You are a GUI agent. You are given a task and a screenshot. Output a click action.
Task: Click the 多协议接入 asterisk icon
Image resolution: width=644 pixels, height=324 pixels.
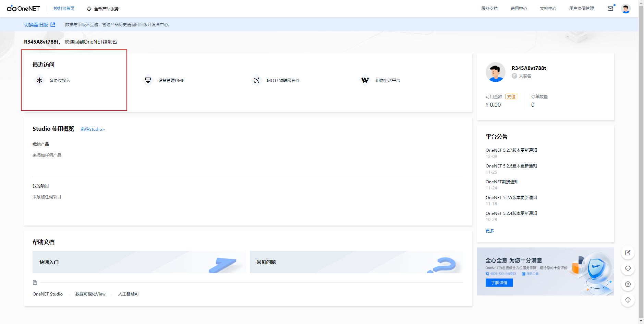pos(39,80)
